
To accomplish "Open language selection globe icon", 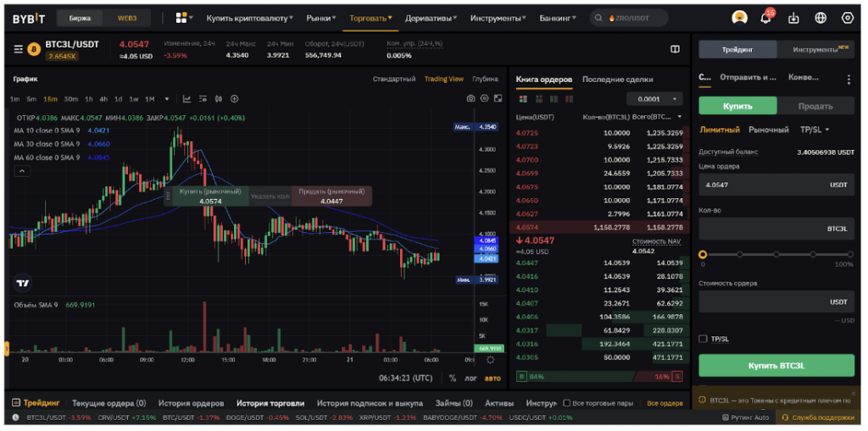I will [x=821, y=18].
